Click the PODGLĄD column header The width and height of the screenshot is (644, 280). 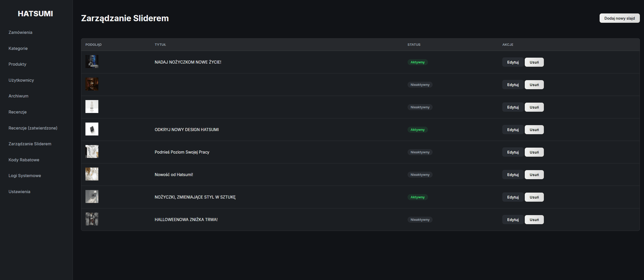93,45
